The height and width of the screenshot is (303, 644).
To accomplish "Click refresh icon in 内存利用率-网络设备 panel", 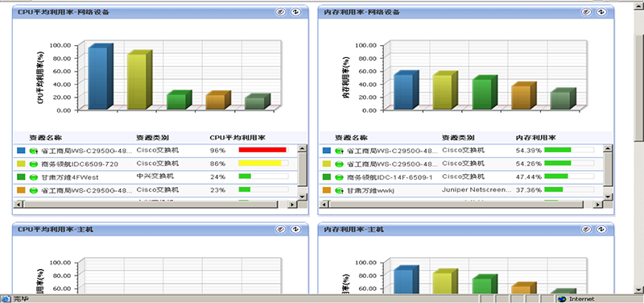I will [x=601, y=12].
